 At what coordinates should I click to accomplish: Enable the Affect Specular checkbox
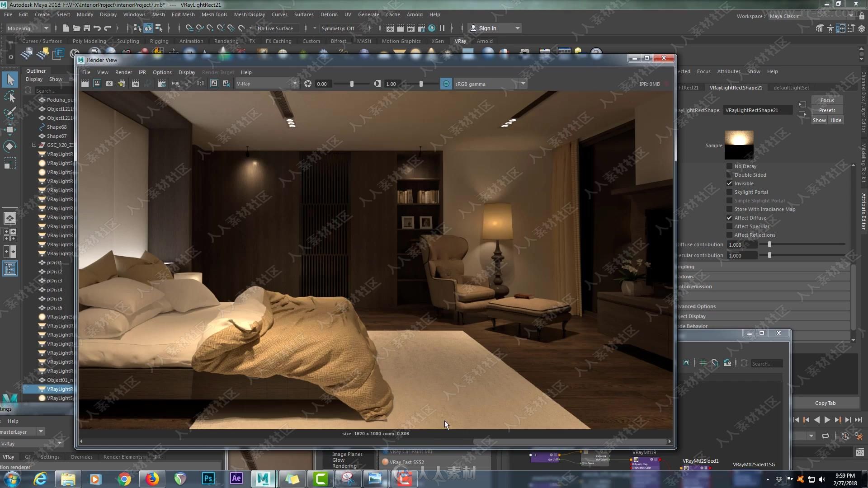[729, 226]
